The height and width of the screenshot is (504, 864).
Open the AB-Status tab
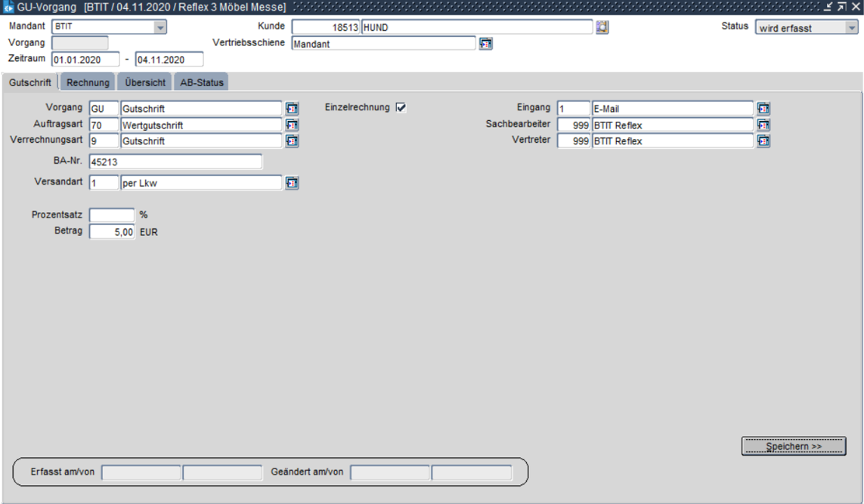(201, 82)
